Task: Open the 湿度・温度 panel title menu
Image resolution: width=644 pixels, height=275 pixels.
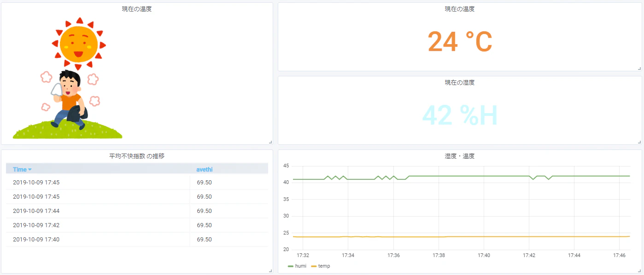Action: coord(459,156)
